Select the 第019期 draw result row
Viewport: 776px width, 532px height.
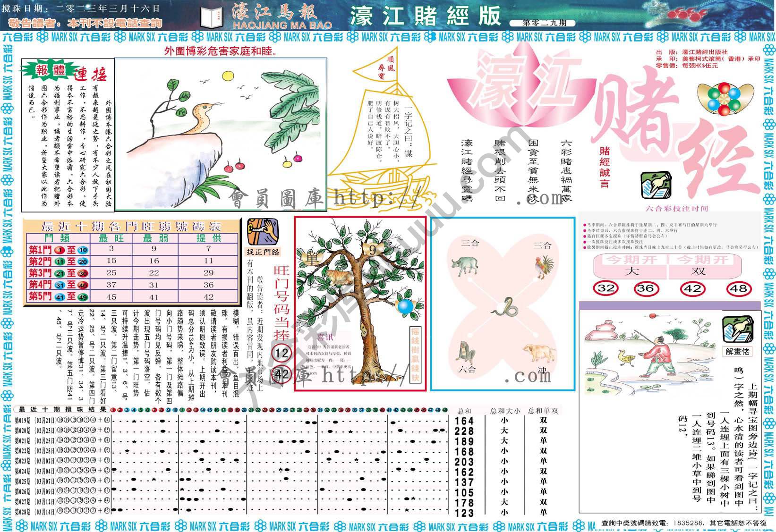63,421
